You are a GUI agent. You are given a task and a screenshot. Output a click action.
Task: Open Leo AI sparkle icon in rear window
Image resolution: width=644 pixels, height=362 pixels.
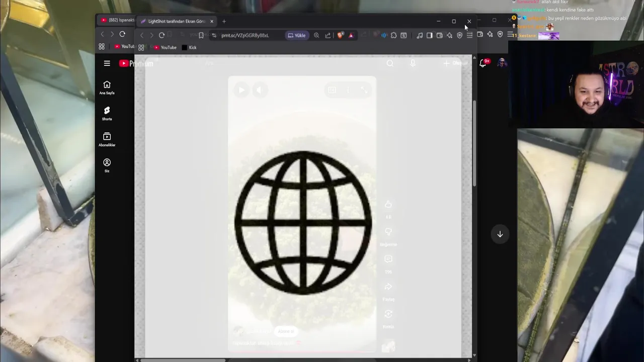tap(490, 34)
